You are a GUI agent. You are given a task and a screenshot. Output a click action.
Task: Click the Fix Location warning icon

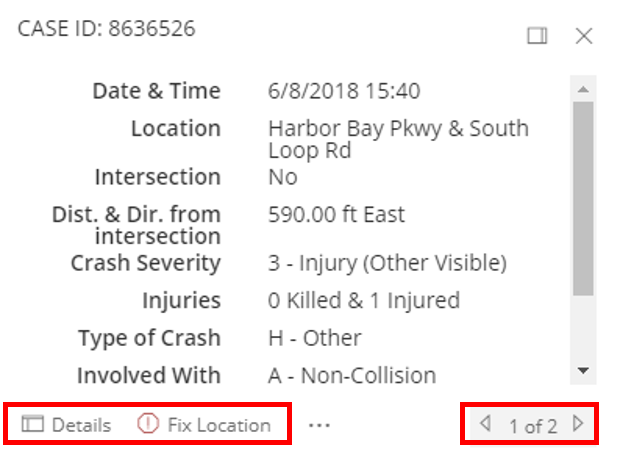coord(148,423)
